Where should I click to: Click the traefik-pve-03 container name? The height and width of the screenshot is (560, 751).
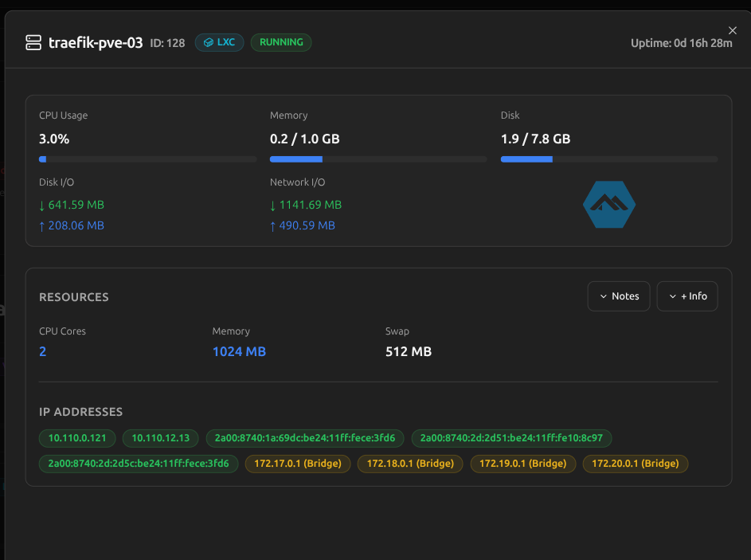click(96, 43)
